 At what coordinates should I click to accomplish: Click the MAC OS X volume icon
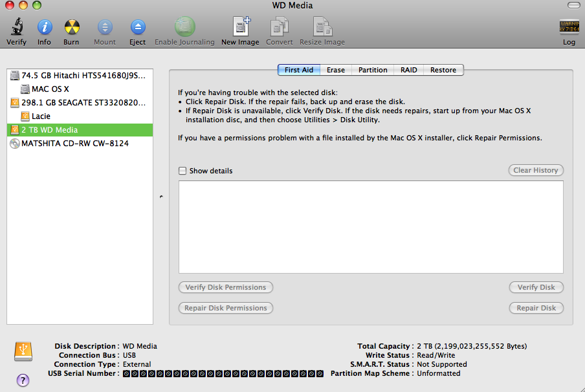(25, 89)
